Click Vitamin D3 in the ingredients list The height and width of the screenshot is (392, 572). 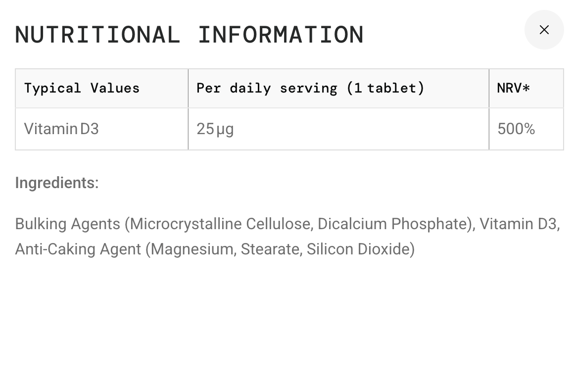pos(518,224)
